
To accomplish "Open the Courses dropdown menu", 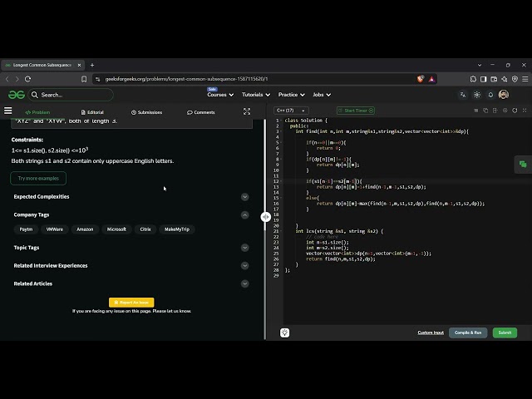I will tap(220, 95).
